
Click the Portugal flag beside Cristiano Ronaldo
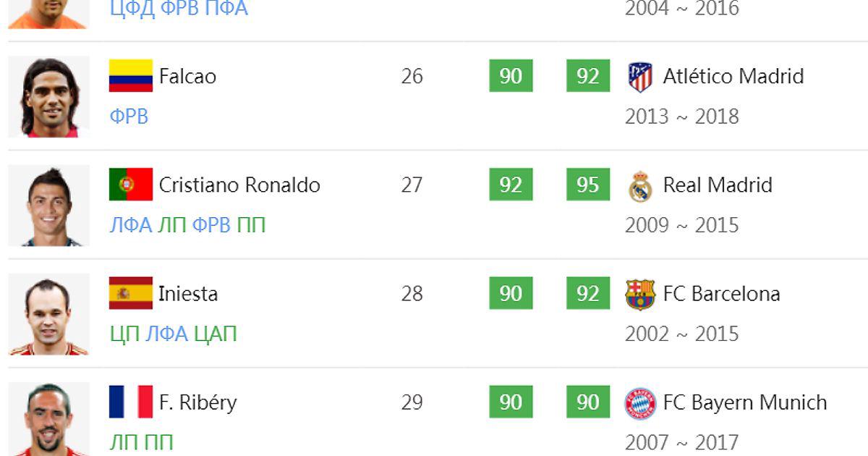(x=131, y=185)
